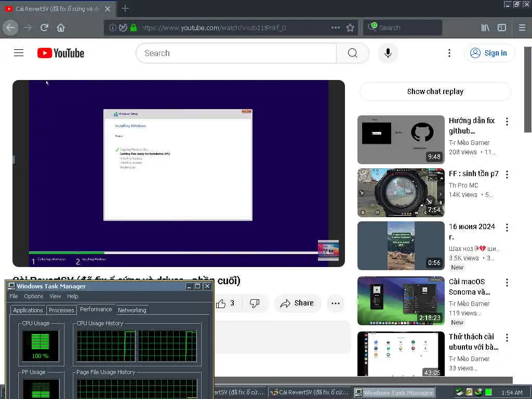Open a new browser tab with plus
The width and height of the screenshot is (532, 399).
tap(125, 8)
